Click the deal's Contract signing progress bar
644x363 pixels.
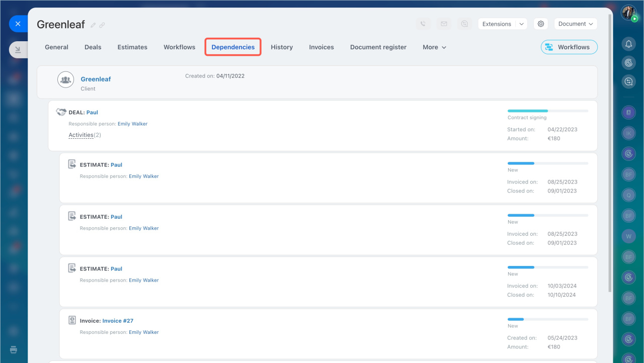[547, 111]
